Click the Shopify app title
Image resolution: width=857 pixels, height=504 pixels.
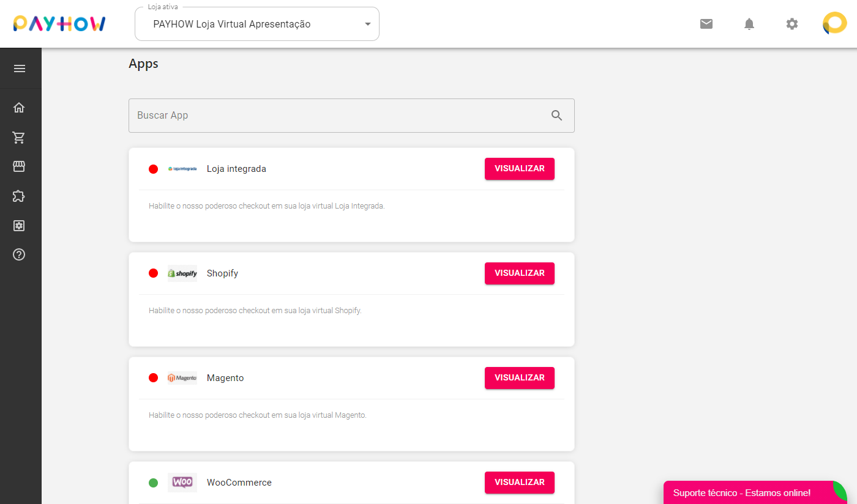[x=222, y=273]
